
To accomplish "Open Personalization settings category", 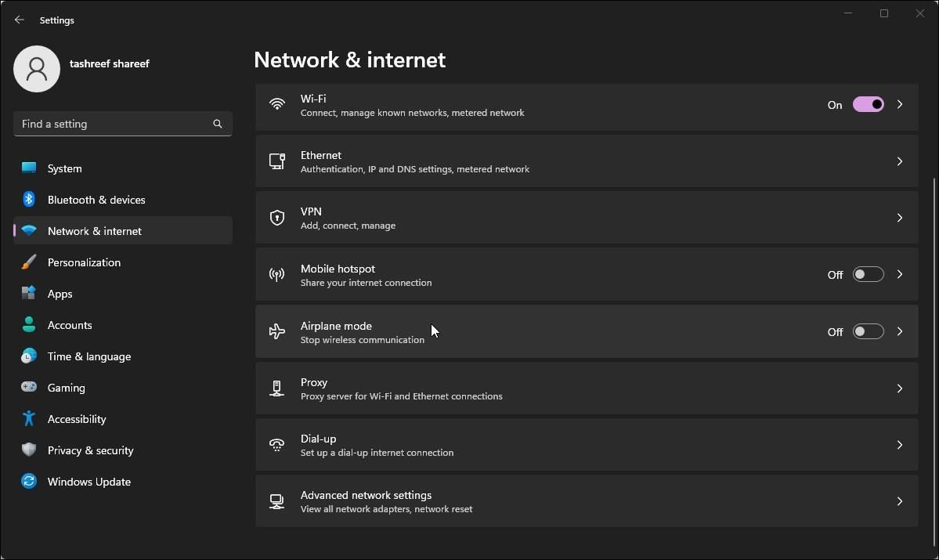I will tap(84, 262).
